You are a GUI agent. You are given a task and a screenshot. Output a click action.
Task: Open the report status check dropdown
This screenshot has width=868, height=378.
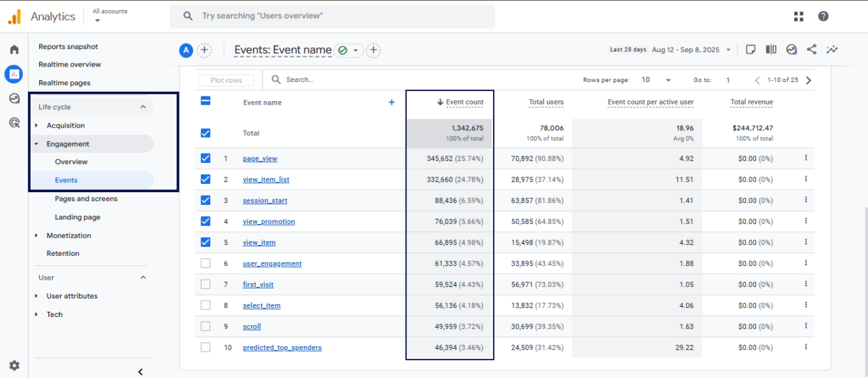349,50
